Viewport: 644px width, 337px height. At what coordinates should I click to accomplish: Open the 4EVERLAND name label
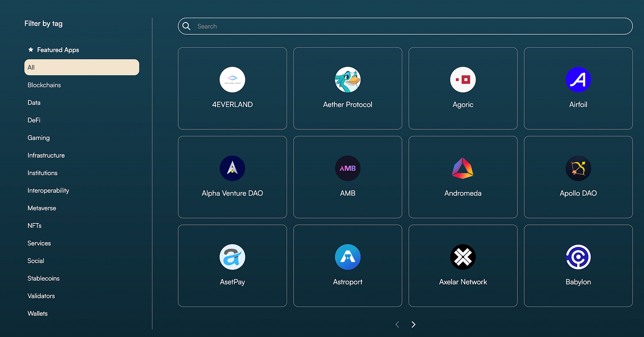232,105
